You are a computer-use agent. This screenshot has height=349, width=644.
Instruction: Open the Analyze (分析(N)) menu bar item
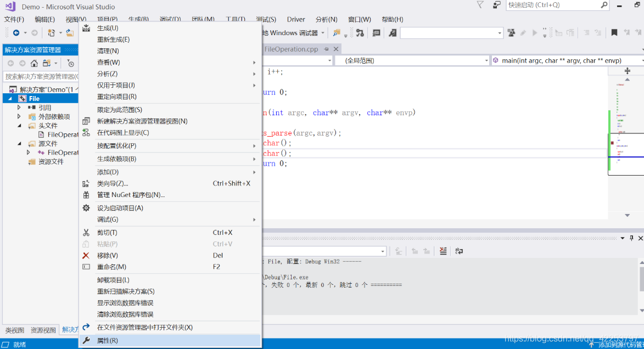[327, 19]
